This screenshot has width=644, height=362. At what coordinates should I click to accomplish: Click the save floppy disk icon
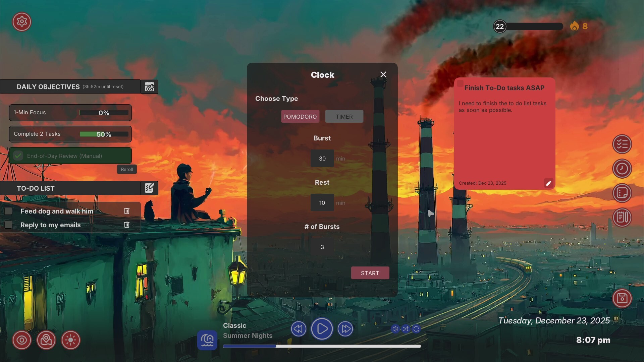point(623,298)
